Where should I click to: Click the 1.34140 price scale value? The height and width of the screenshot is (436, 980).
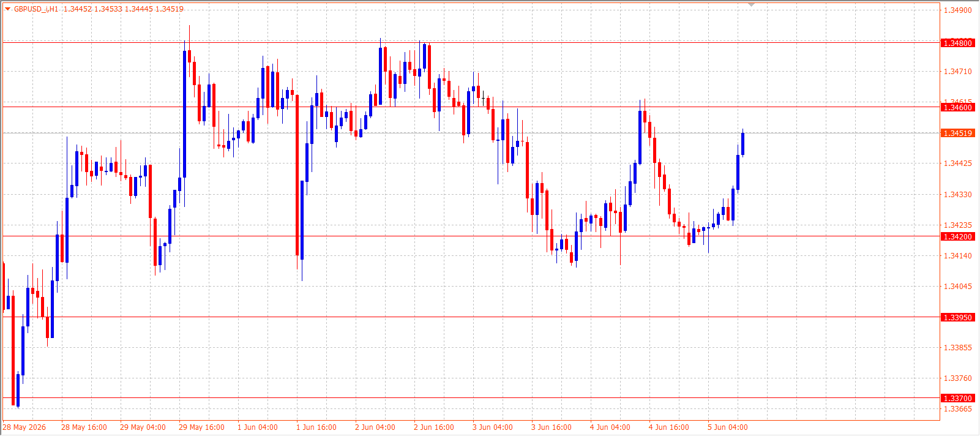[957, 256]
